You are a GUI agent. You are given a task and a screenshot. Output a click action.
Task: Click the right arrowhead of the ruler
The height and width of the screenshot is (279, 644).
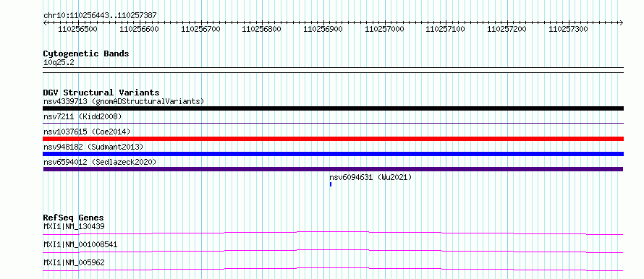622,22
